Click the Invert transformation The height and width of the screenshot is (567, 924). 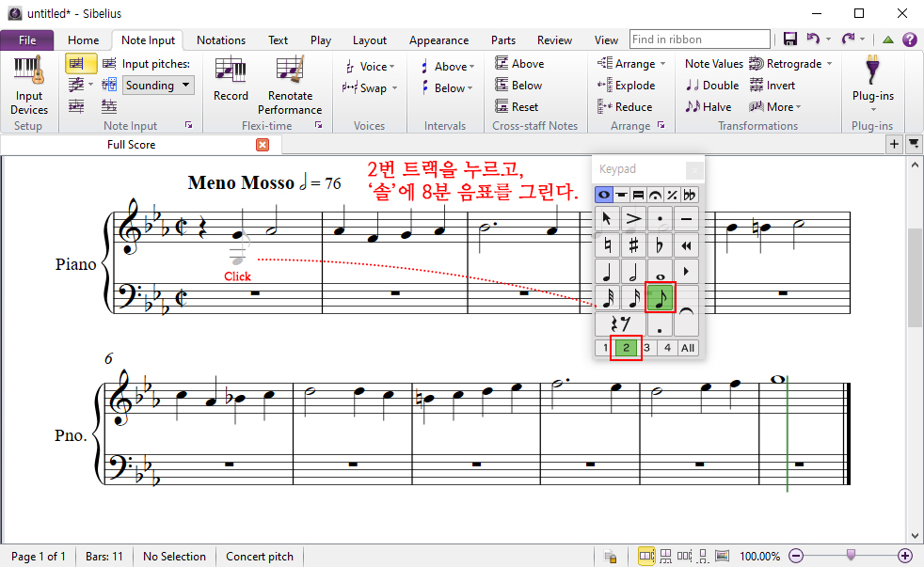[x=773, y=86]
